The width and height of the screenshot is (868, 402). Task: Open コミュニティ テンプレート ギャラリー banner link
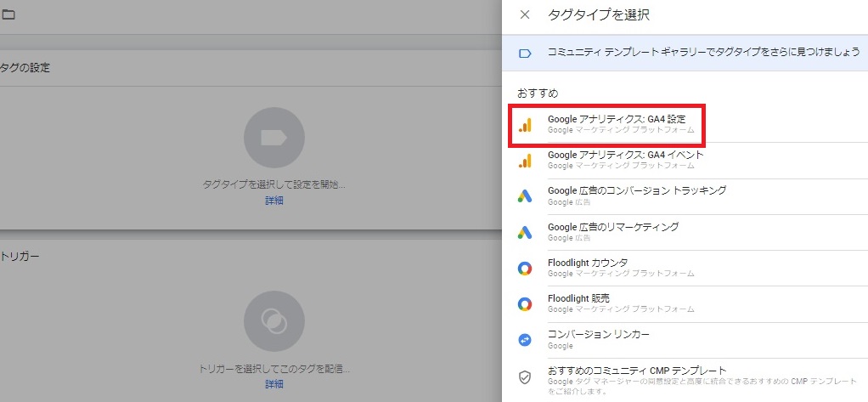coord(685,53)
